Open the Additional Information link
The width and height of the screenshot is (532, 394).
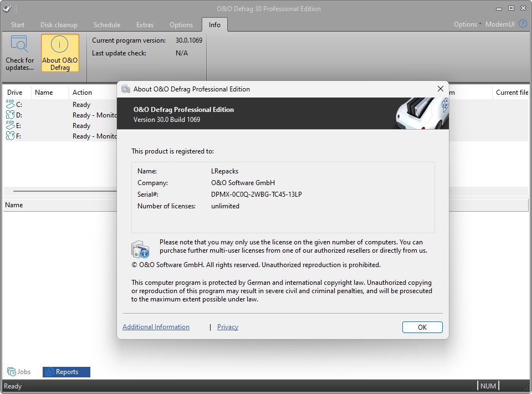point(156,327)
